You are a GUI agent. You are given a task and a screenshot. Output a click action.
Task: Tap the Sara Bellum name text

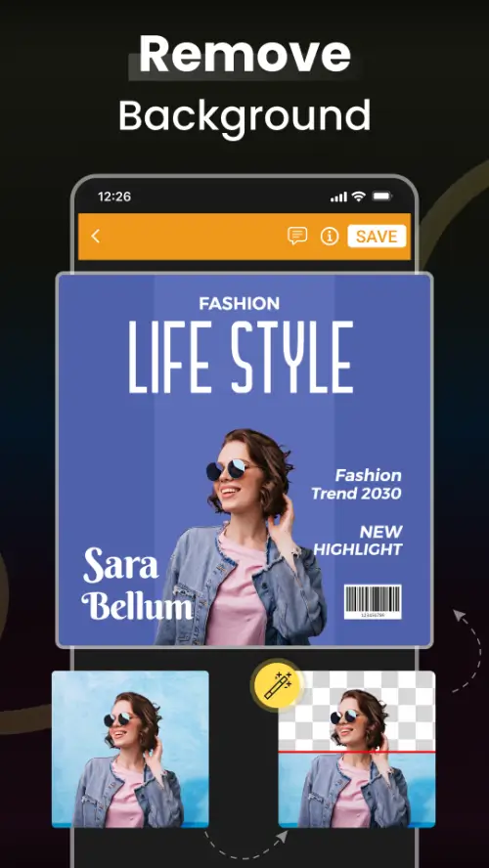(x=137, y=584)
